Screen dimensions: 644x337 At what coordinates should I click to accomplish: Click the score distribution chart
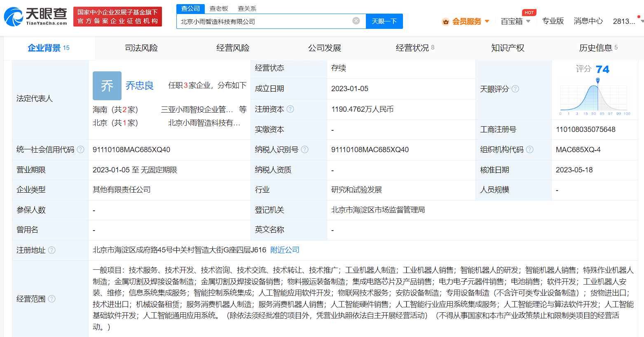[595, 97]
